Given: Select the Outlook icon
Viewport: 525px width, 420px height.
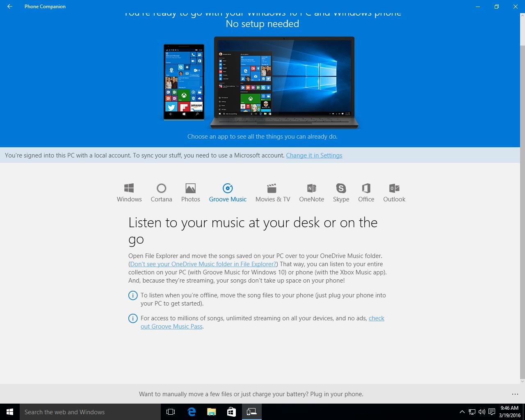Looking at the screenshot, I should point(394,188).
